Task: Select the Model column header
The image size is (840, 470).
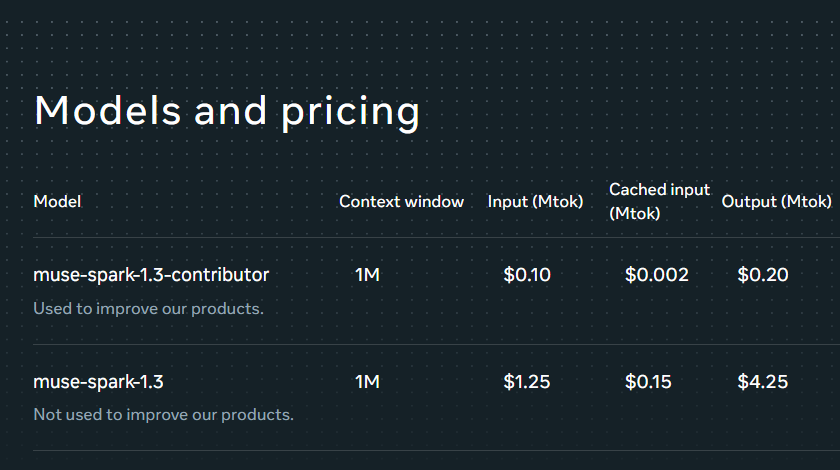Action: [57, 202]
